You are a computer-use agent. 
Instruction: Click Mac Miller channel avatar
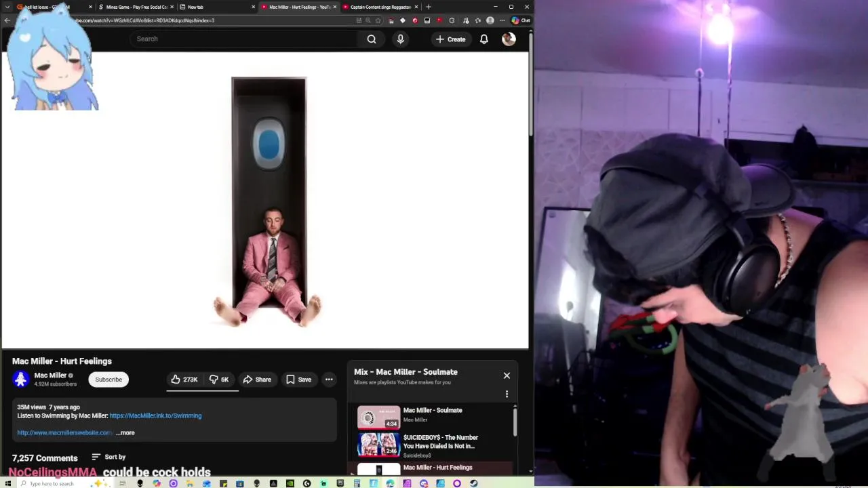pos(20,380)
